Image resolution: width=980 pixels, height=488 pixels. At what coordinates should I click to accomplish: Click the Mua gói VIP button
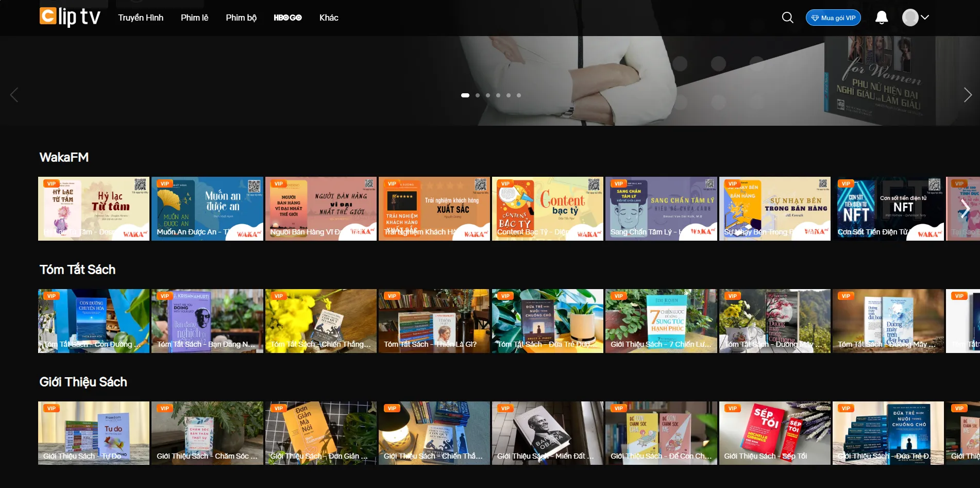(833, 18)
